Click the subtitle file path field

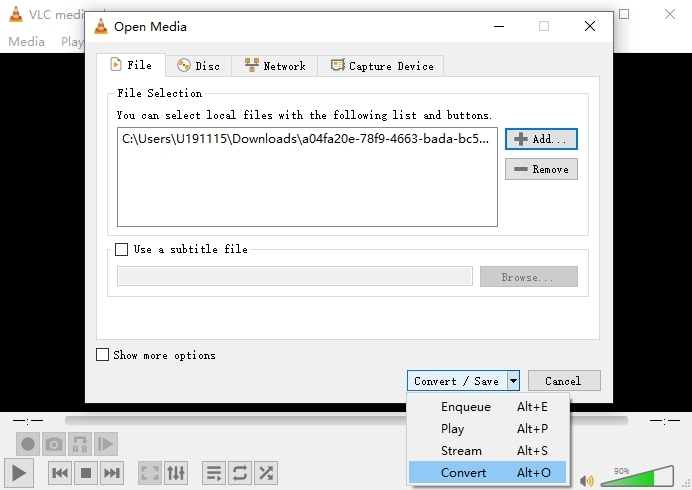pyautogui.click(x=295, y=276)
